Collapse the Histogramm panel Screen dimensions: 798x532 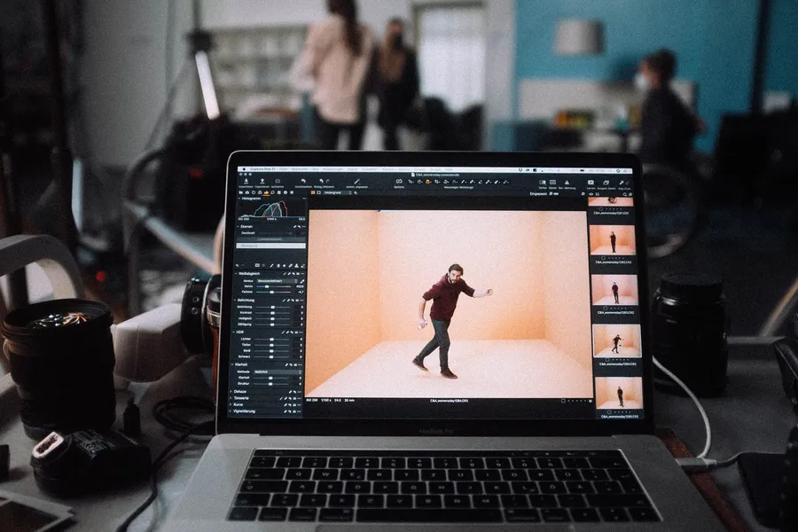(239, 198)
